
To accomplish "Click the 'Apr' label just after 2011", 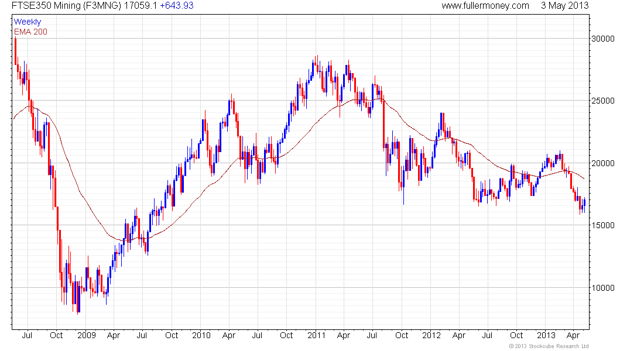I will (343, 335).
